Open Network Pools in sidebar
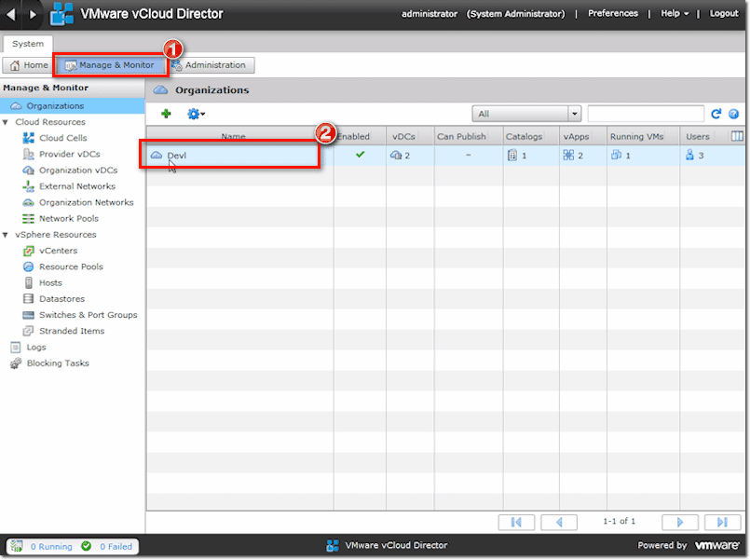 tap(69, 219)
